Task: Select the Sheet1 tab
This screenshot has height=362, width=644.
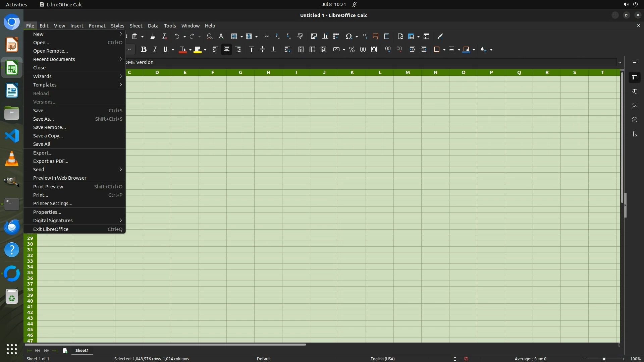Action: point(82,350)
